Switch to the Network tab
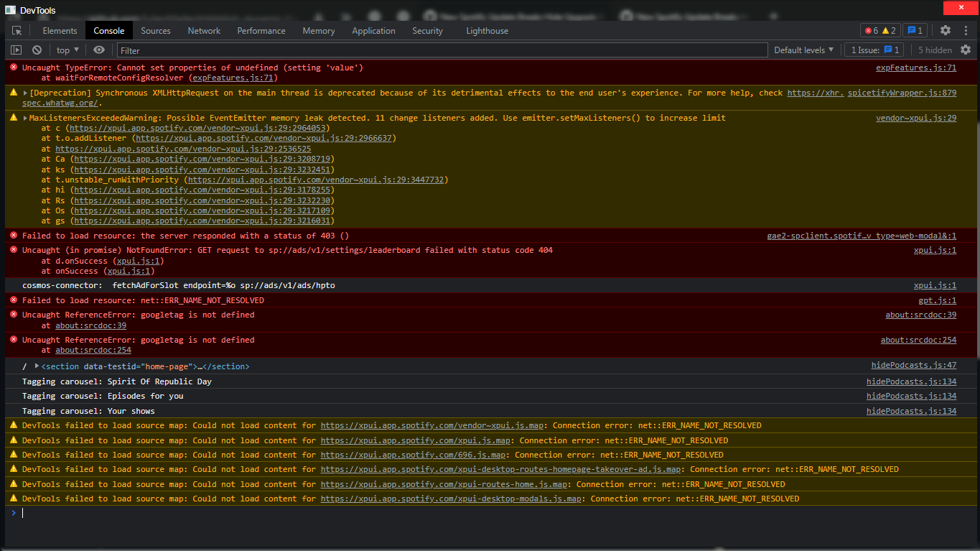 click(204, 30)
